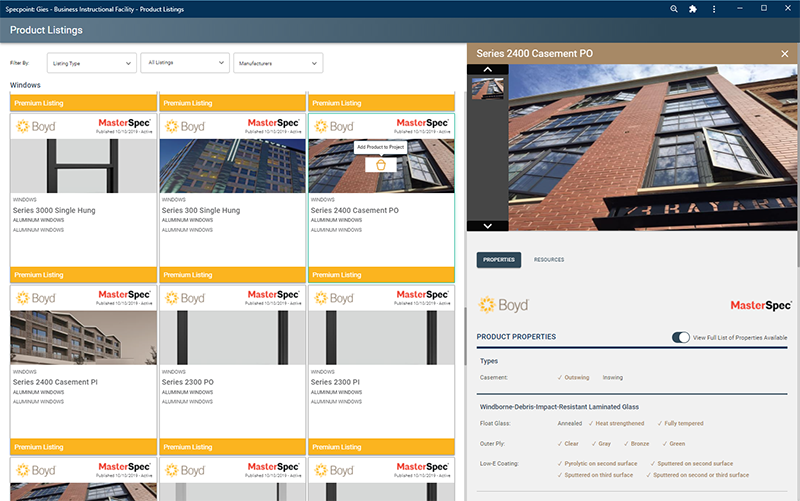Screen dimensions: 800x501
Task: Select the Properties tab
Action: click(498, 260)
